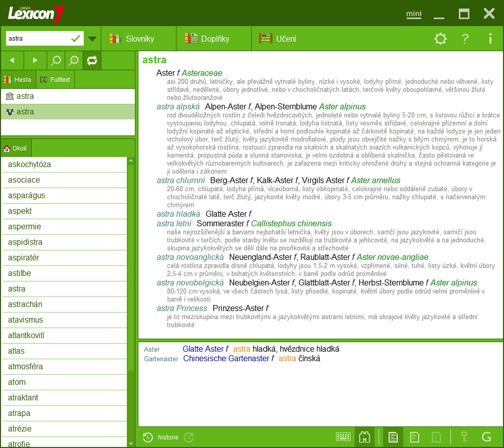Go forward with the right arrow
This screenshot has width=504, height=448.
[35, 60]
